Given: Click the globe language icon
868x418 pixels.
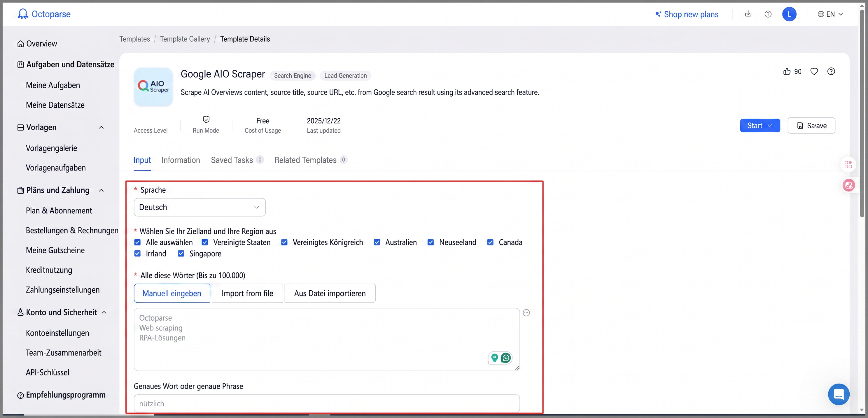Looking at the screenshot, I should (821, 14).
